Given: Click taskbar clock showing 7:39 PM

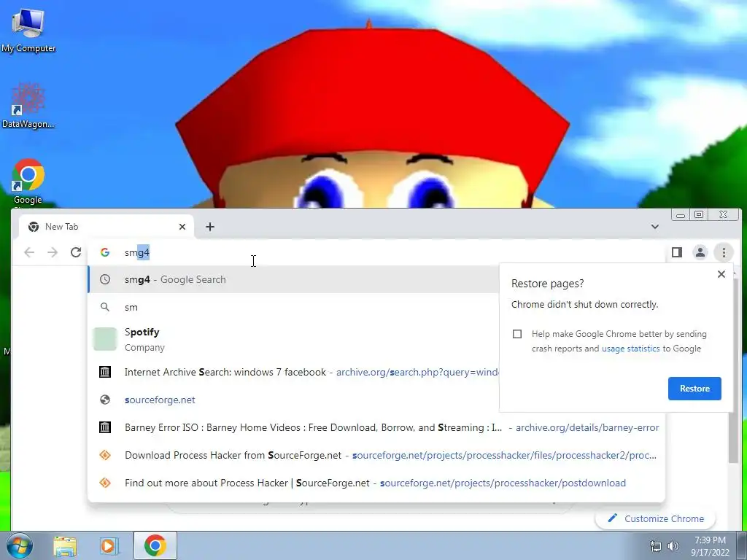Looking at the screenshot, I should pos(710,546).
